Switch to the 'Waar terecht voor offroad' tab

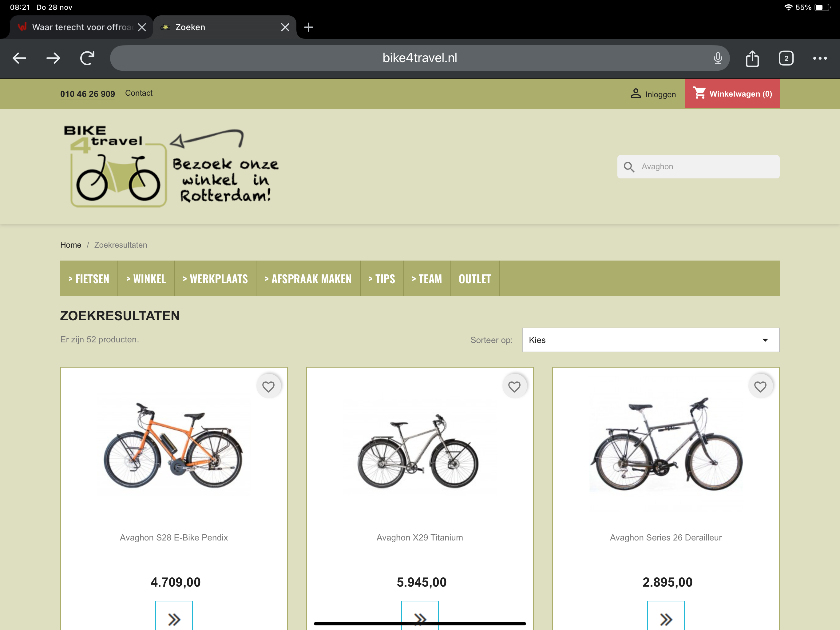(x=76, y=27)
